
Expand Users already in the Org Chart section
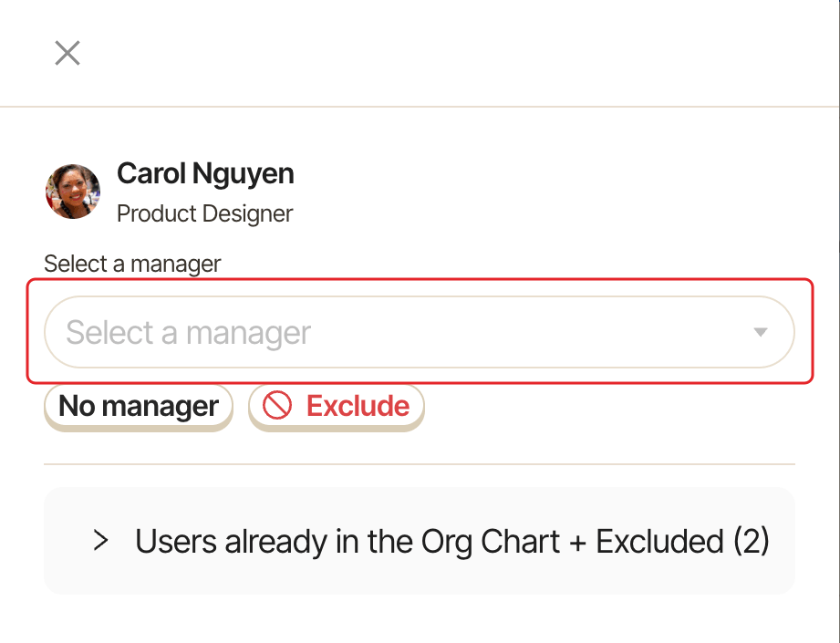click(x=420, y=541)
